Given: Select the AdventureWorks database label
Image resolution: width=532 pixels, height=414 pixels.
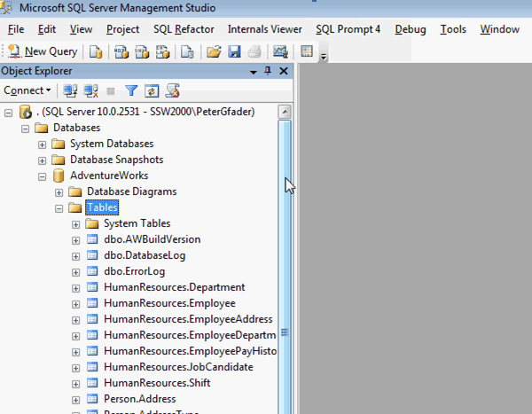Looking at the screenshot, I should (109, 176).
